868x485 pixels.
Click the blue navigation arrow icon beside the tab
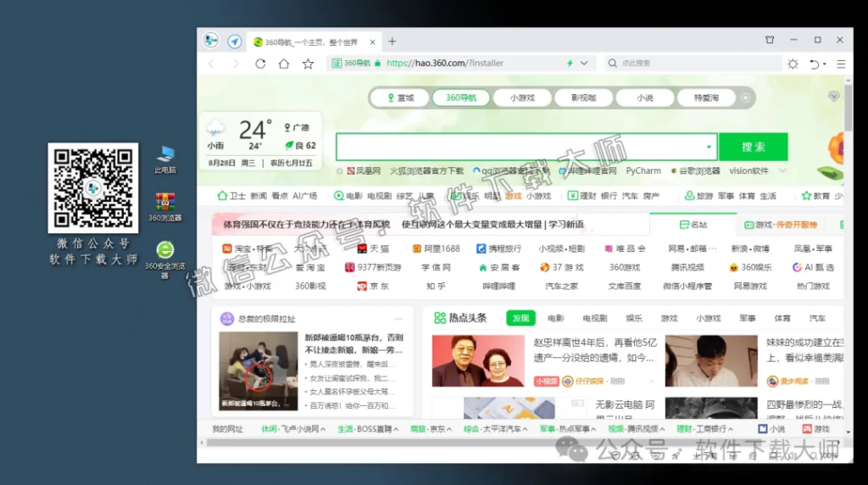click(x=235, y=42)
